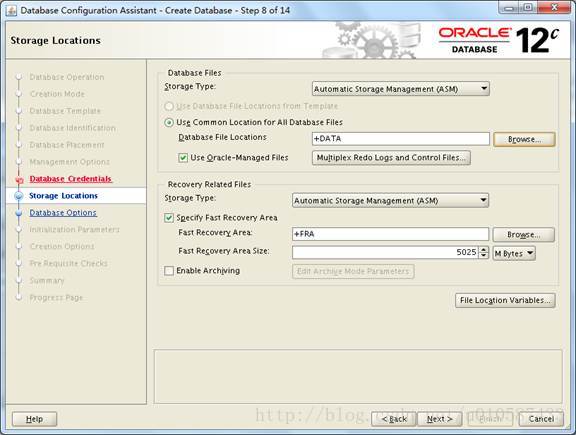The width and height of the screenshot is (576, 435).
Task: Click the Fast Recovery Area Size field
Action: (385, 252)
